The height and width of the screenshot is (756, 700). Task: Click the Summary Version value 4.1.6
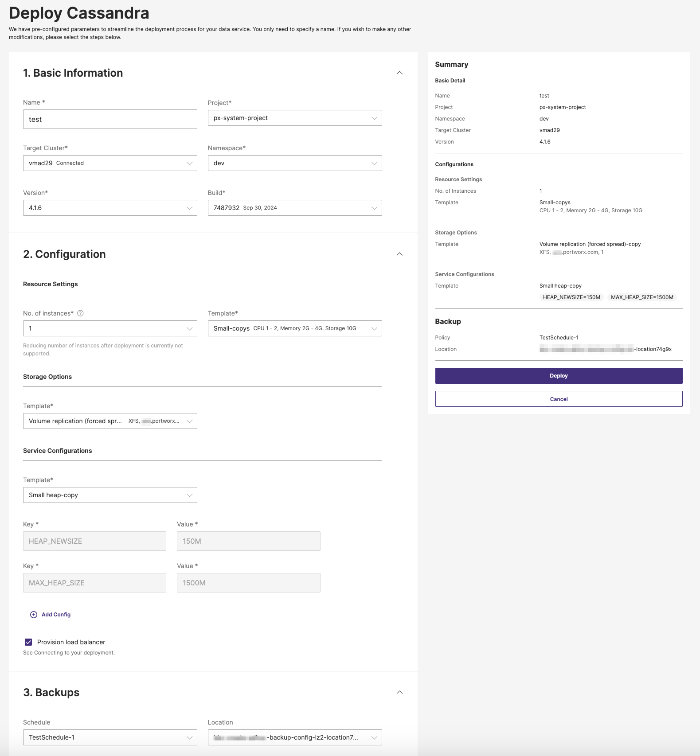[x=545, y=142]
